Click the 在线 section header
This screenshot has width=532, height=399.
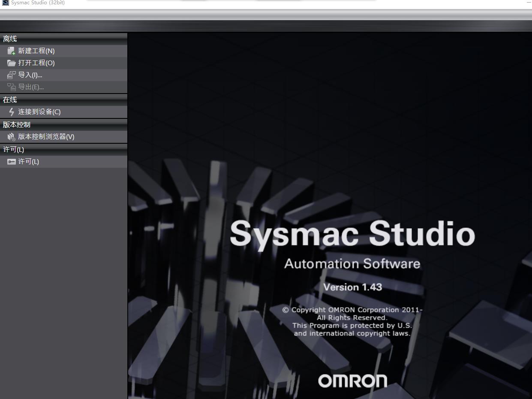pyautogui.click(x=10, y=100)
